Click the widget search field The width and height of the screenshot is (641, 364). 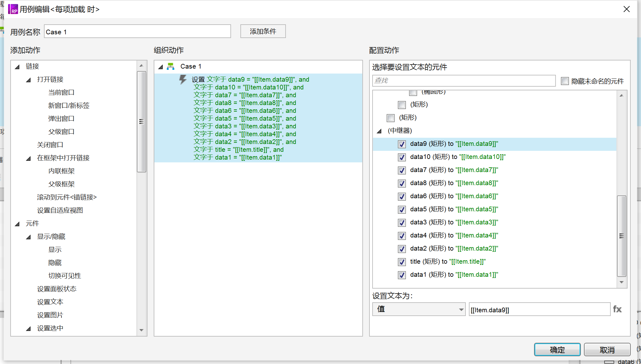[464, 81]
